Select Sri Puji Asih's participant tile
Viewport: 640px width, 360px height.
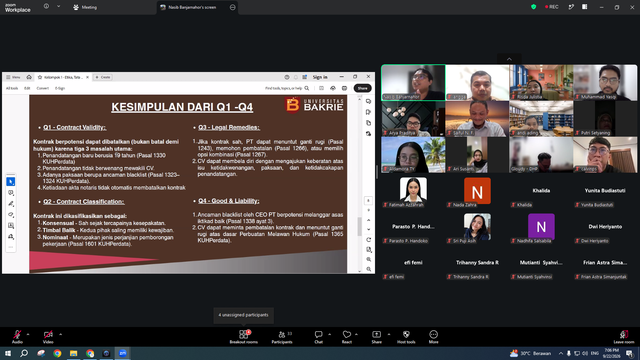point(477,228)
